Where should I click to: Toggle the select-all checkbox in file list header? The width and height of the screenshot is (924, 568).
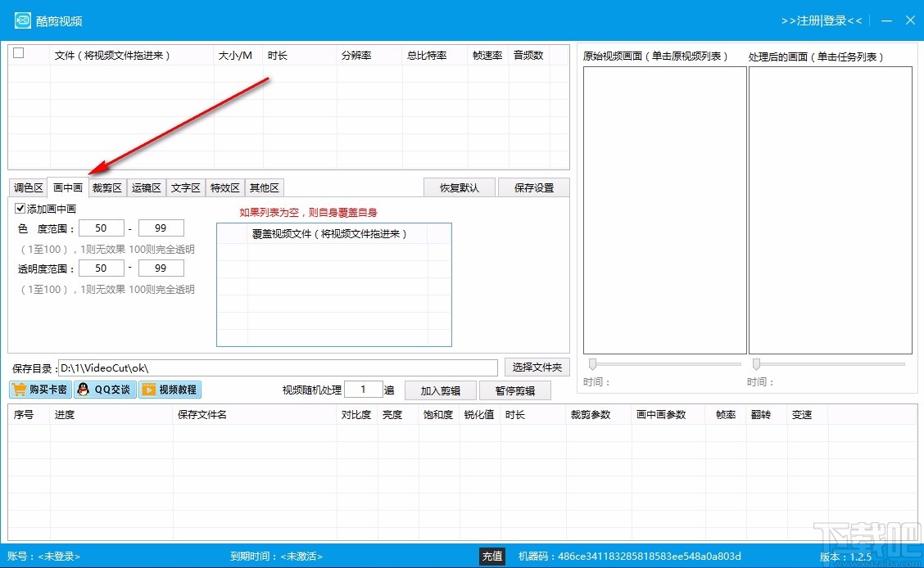coord(19,53)
